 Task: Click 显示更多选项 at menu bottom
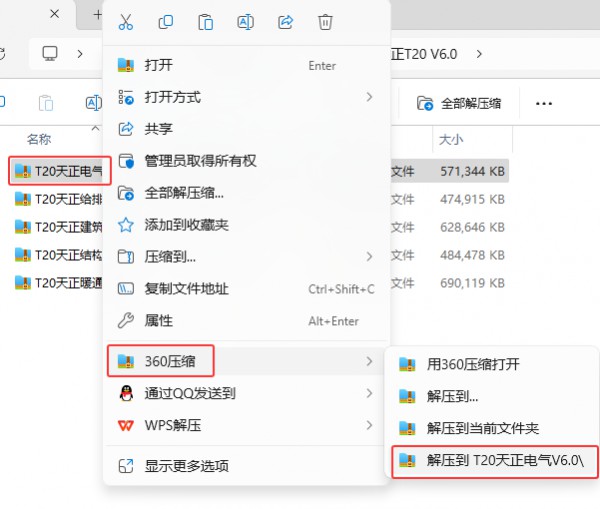(246, 466)
